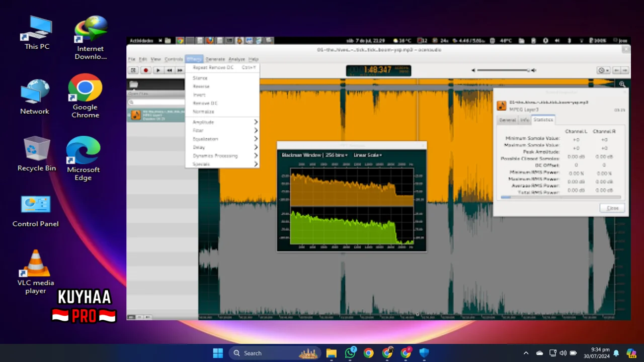Open File Explorer from the taskbar
The image size is (644, 362).
click(x=331, y=353)
